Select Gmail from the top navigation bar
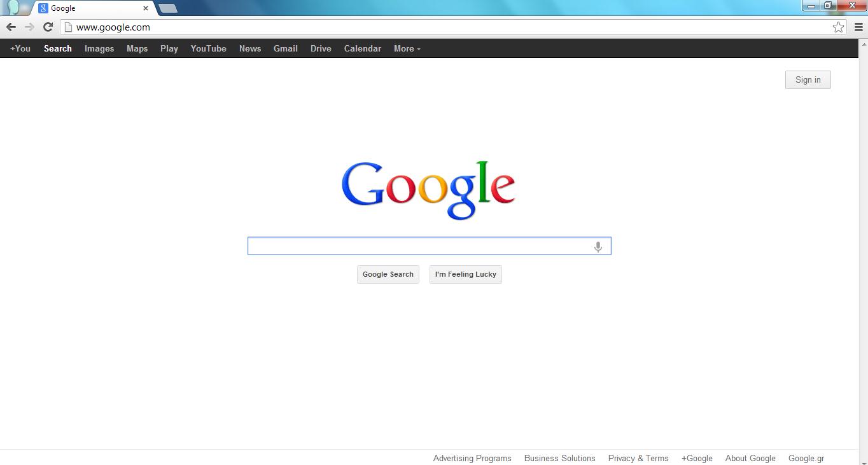The width and height of the screenshot is (868, 465). (285, 48)
